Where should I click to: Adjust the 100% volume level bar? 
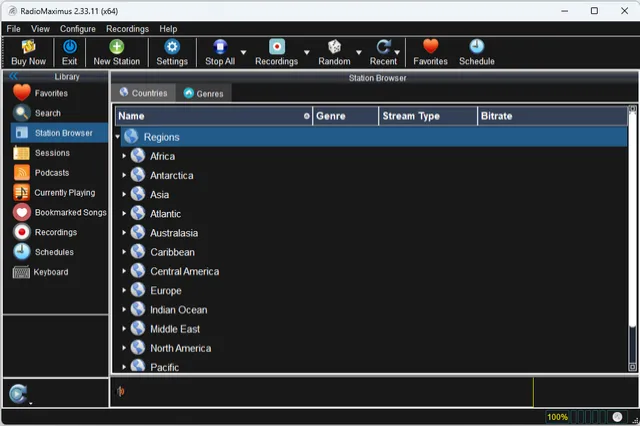click(576, 417)
